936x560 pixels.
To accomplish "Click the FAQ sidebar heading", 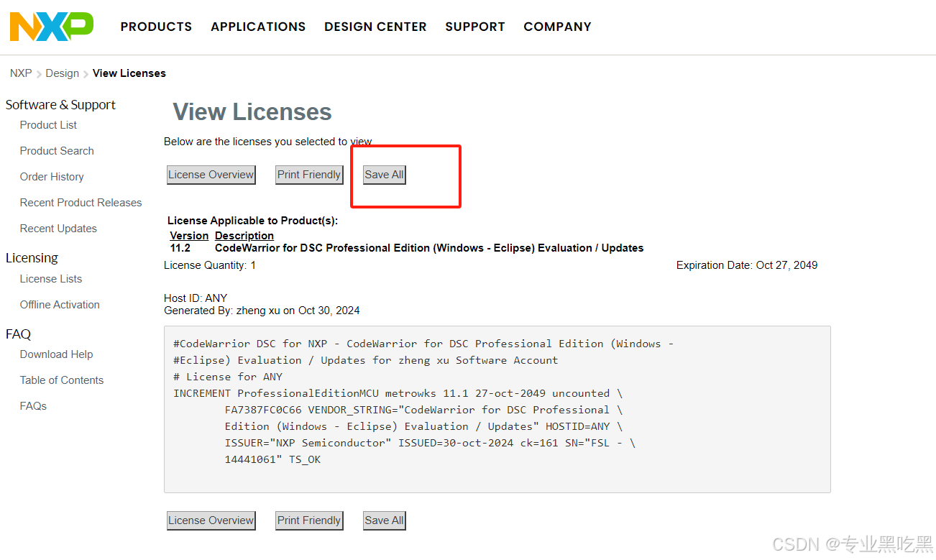I will point(18,334).
